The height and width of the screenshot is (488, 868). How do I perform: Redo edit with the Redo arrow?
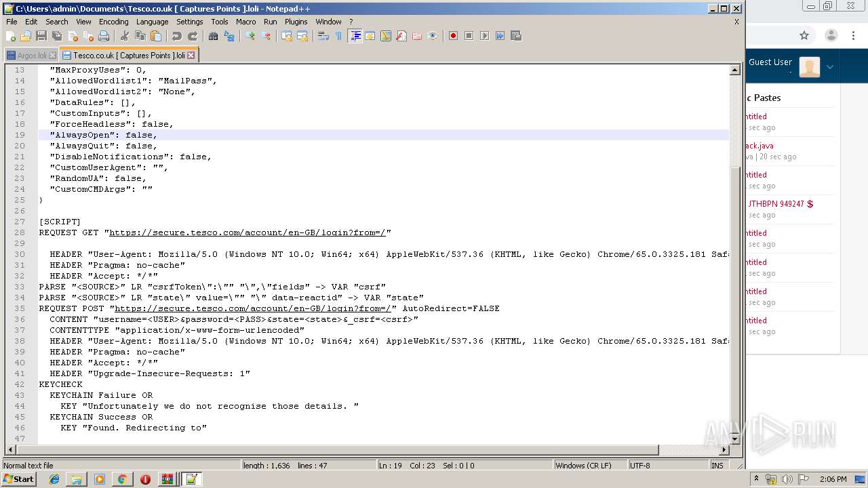click(193, 36)
